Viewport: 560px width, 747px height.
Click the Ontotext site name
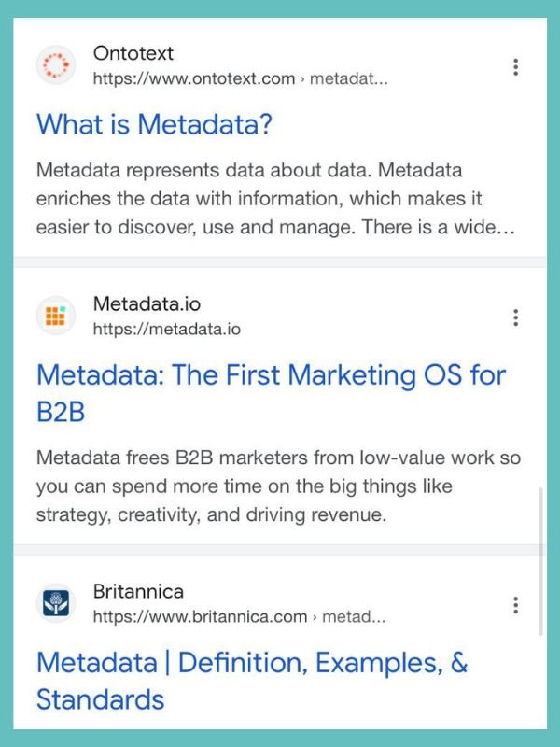[x=133, y=53]
